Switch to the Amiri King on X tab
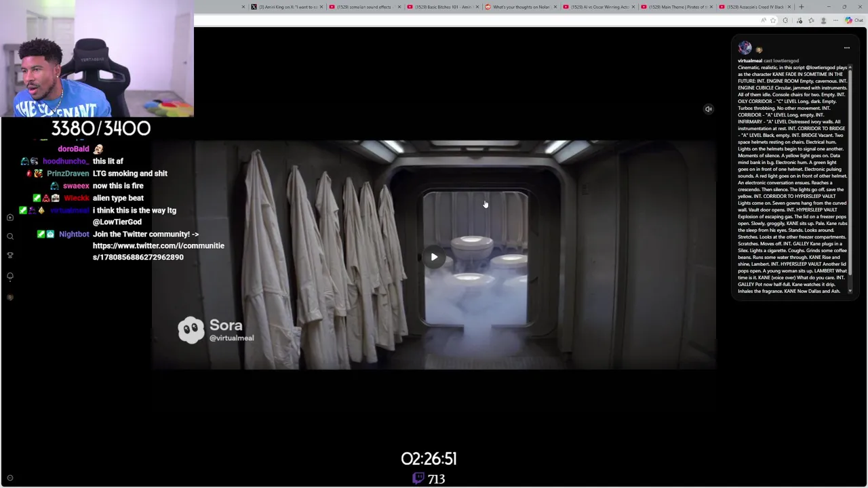868x488 pixels. [287, 7]
